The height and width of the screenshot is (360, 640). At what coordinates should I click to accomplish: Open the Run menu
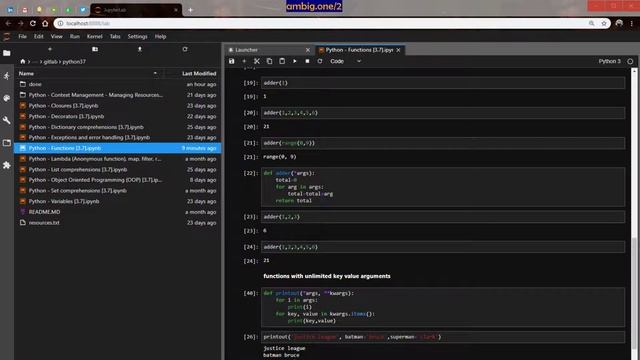75,36
